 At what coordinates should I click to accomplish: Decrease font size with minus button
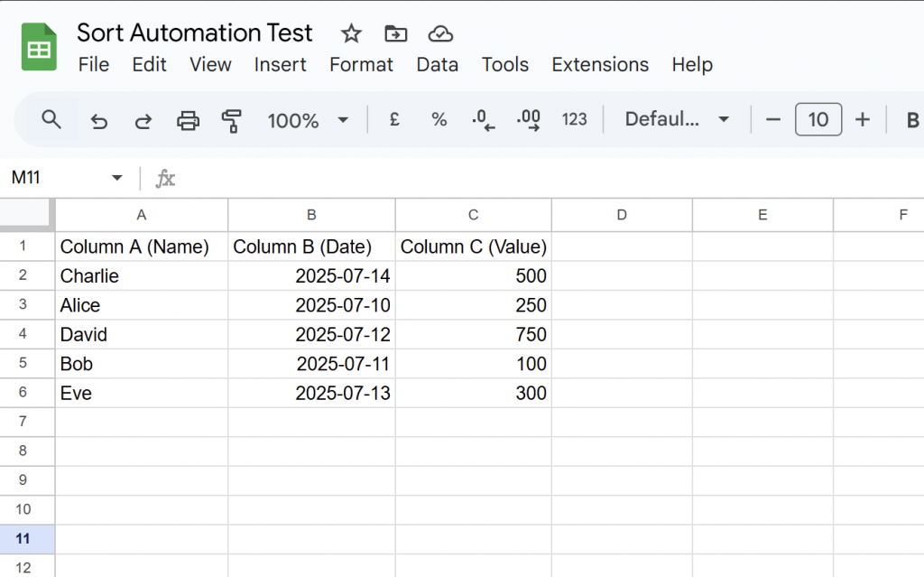click(x=772, y=119)
